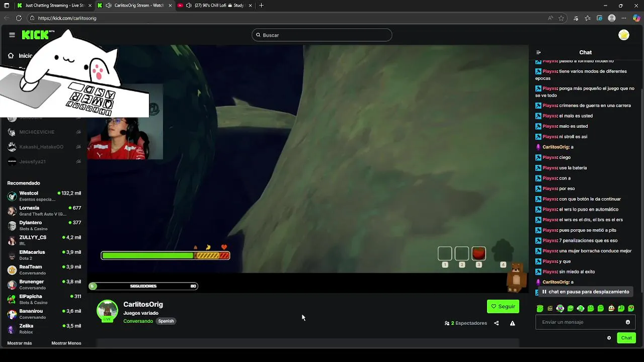Open offline channel Kakashi_HatakeGO

44,147
